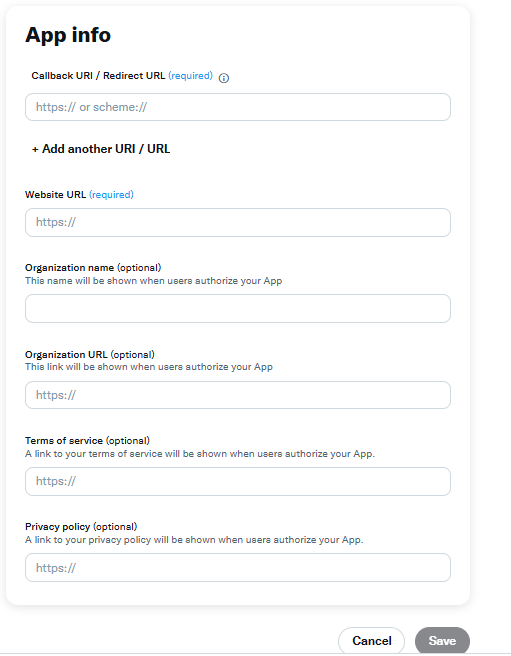Screen dimensions: 511x656
Task: Click the Privacy policy (optional) label
Action: coord(81,527)
